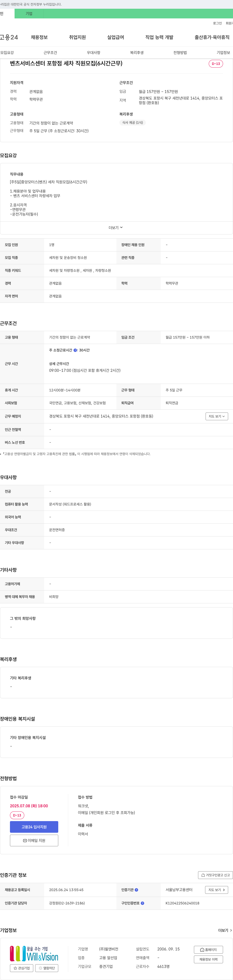Report false ad via 거짓구인광고 신고

[216, 875]
